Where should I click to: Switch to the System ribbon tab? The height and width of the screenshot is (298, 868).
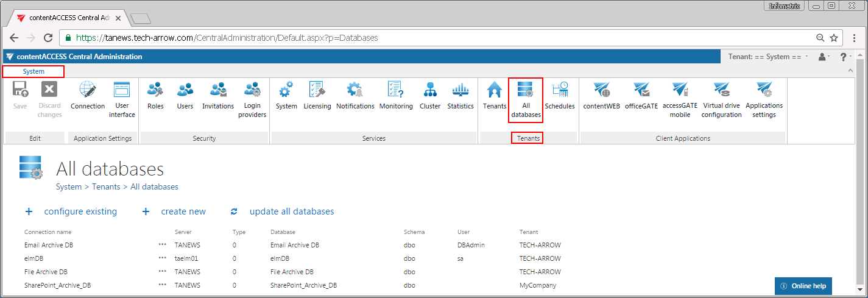click(34, 71)
